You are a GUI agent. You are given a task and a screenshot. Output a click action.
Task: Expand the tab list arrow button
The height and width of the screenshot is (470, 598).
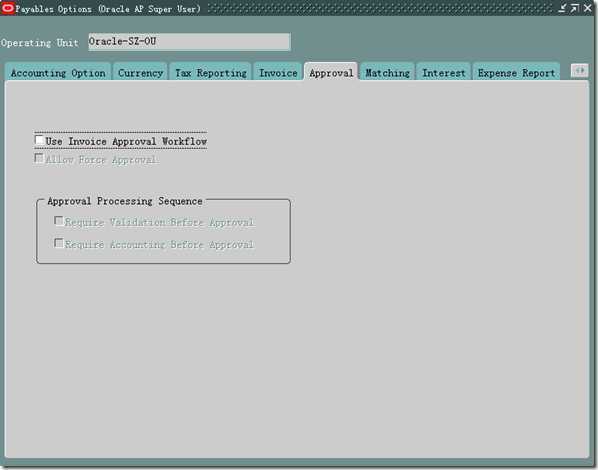(x=579, y=71)
